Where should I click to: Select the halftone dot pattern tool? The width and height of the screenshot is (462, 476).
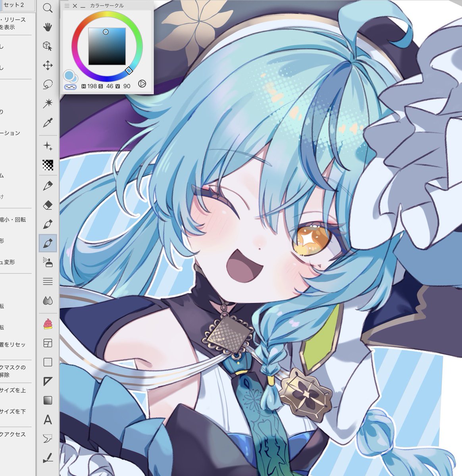[48, 165]
